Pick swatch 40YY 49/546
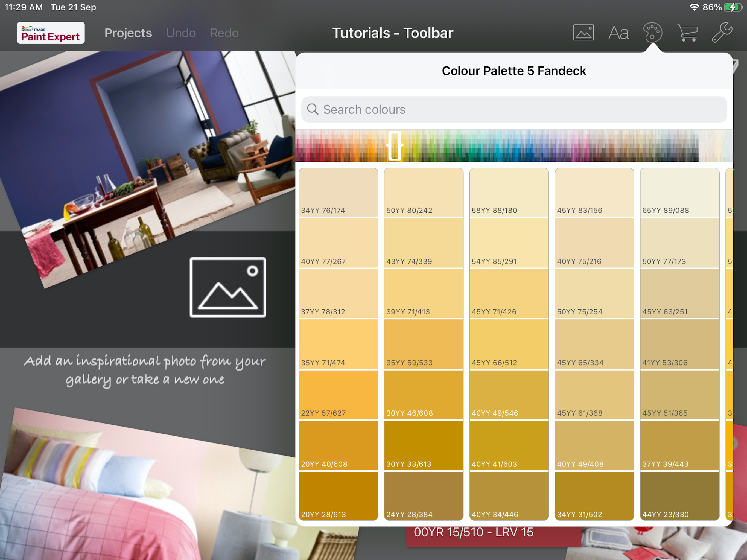Image resolution: width=747 pixels, height=560 pixels. click(509, 395)
